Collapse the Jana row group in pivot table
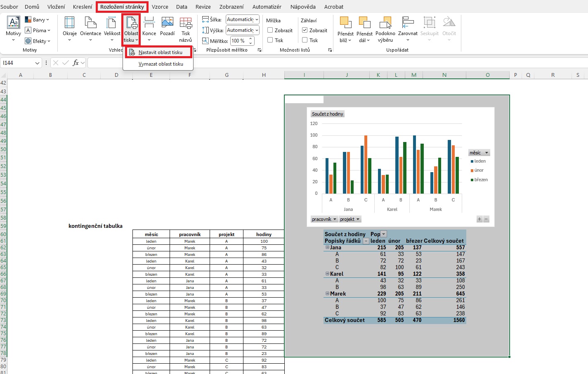The width and height of the screenshot is (588, 374). (328, 247)
